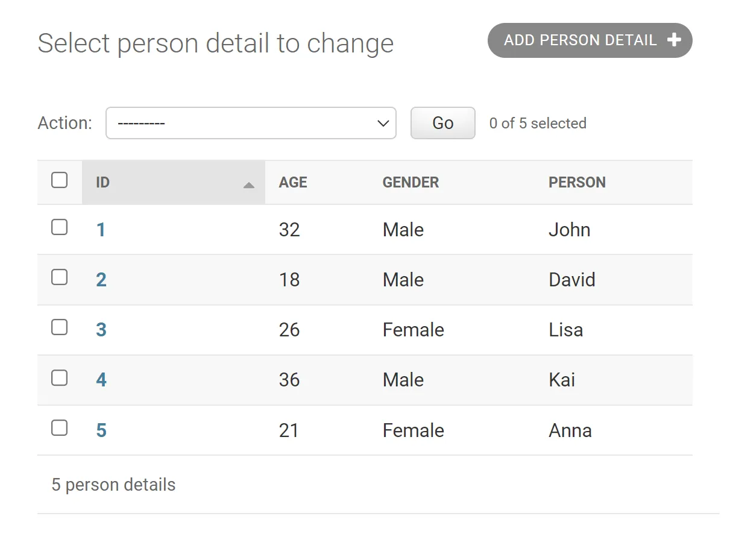Click the Add Person Detail button

click(580, 40)
